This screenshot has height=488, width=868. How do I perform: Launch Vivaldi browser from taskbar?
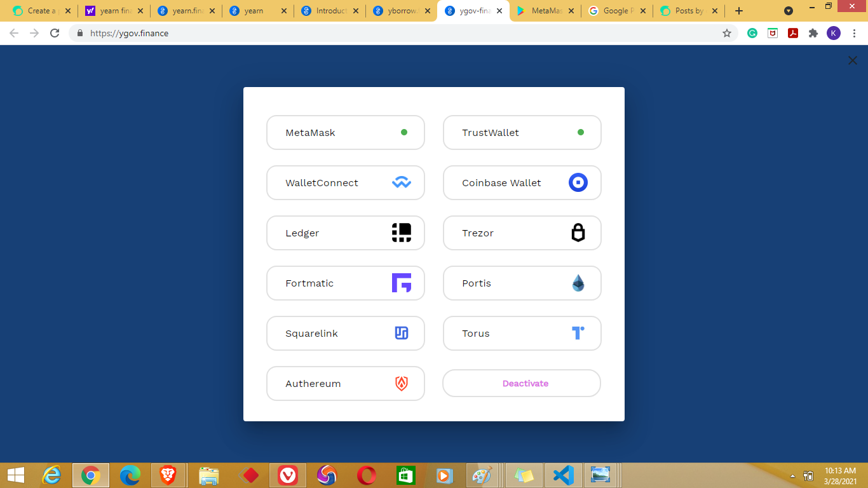tap(288, 475)
